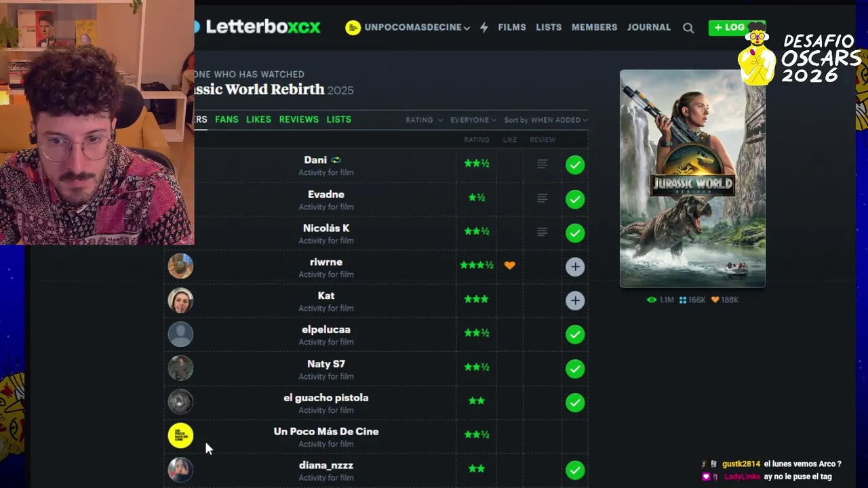Toggle follow checkmark for diana_nzzz

575,470
